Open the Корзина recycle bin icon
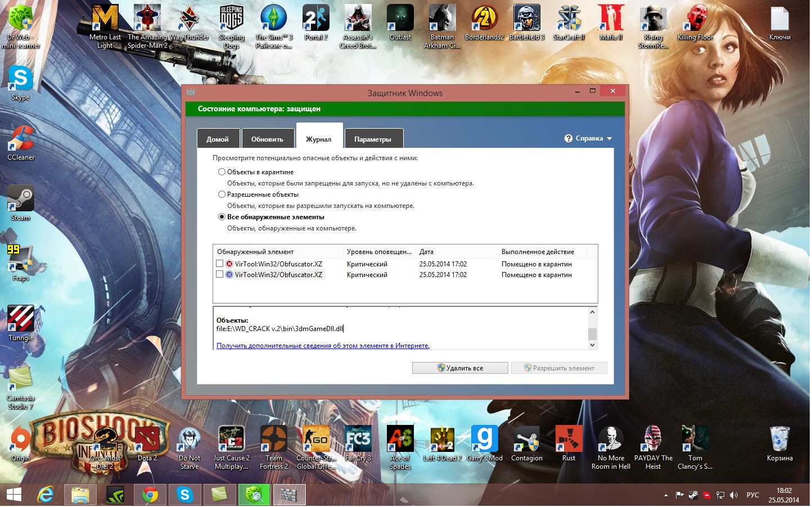 (779, 443)
